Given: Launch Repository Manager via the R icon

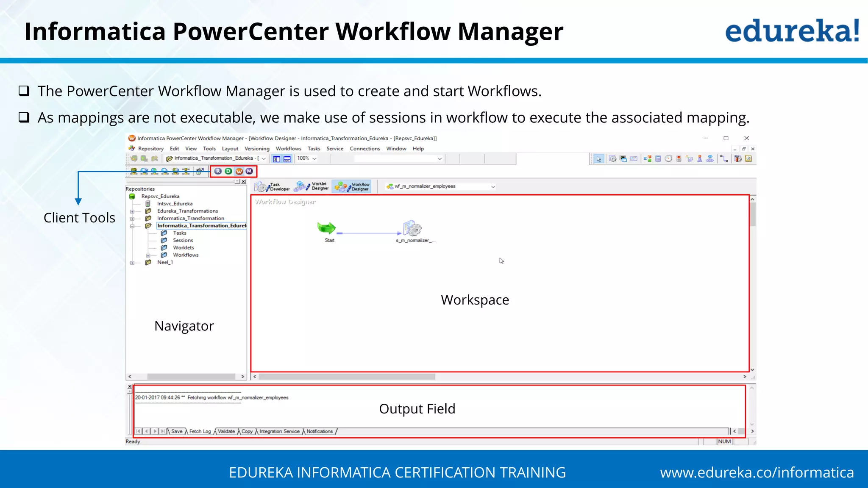Looking at the screenshot, I should [218, 171].
